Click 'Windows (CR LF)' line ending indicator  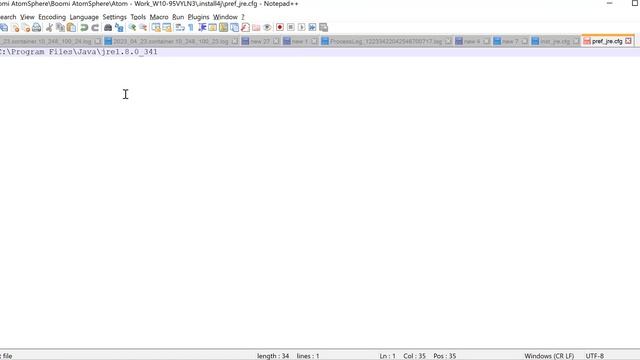[549, 356]
